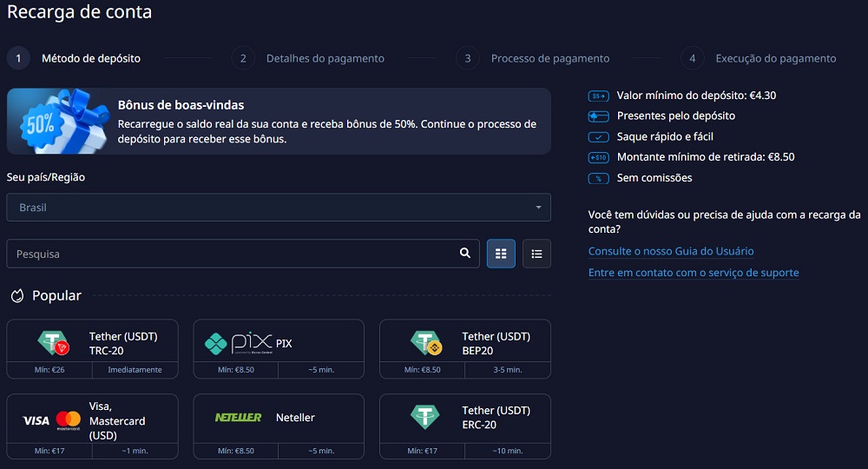Screen dimensions: 868x469
Task: Click 'Mín: €26' on TRC-20 card
Action: point(49,370)
